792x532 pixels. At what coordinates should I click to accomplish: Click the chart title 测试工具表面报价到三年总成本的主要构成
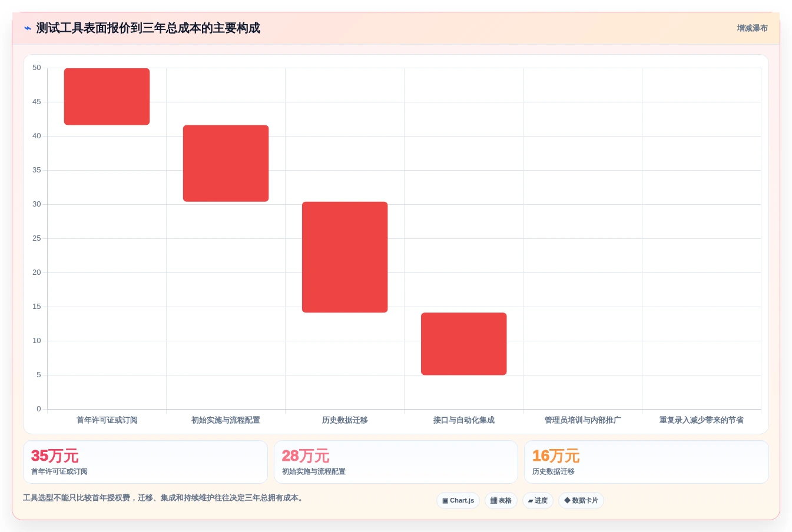pyautogui.click(x=148, y=28)
